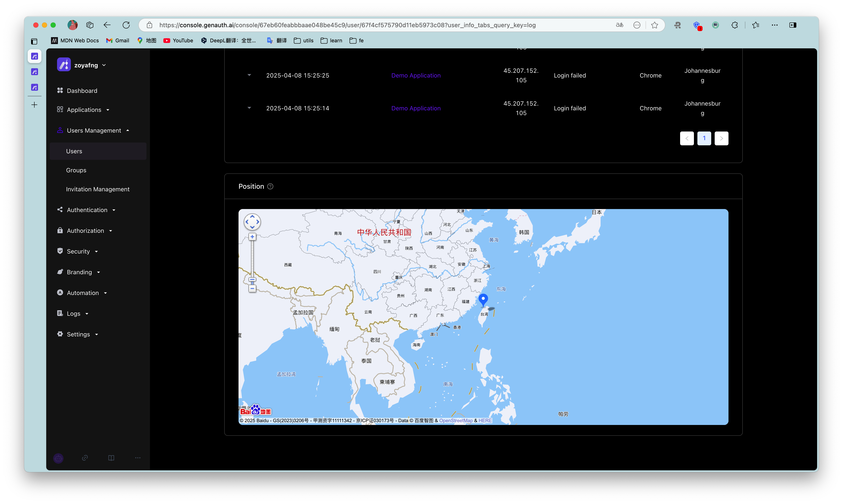Image resolution: width=843 pixels, height=504 pixels.
Task: Go to next page of logs
Action: 721,138
